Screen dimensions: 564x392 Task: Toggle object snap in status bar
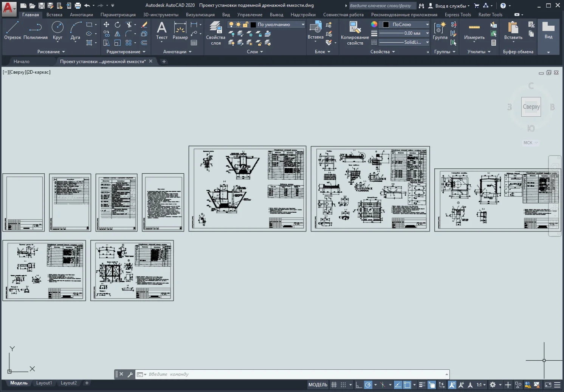[x=407, y=385]
